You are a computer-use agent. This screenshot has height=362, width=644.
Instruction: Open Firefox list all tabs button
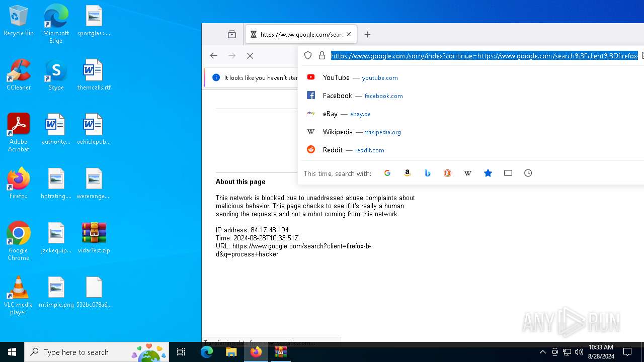pyautogui.click(x=232, y=35)
